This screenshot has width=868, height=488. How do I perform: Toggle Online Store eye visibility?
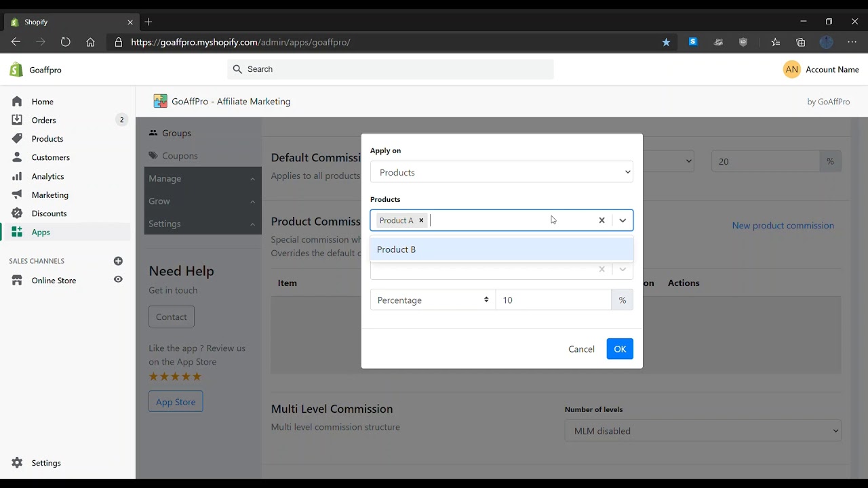118,279
